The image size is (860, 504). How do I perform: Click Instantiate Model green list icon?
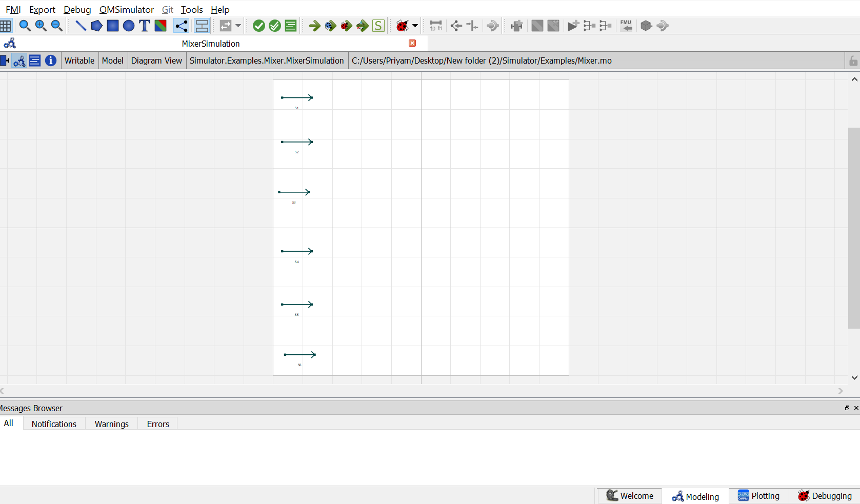point(291,26)
